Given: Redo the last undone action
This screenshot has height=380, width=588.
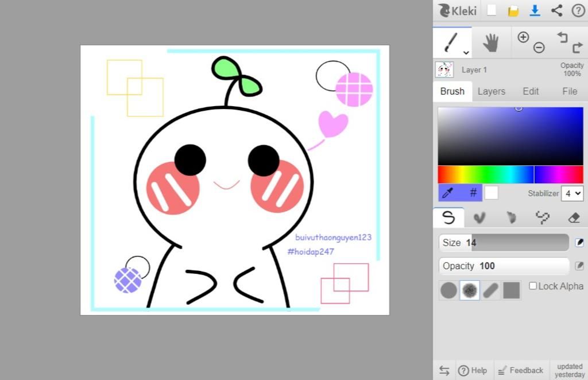Looking at the screenshot, I should 578,48.
